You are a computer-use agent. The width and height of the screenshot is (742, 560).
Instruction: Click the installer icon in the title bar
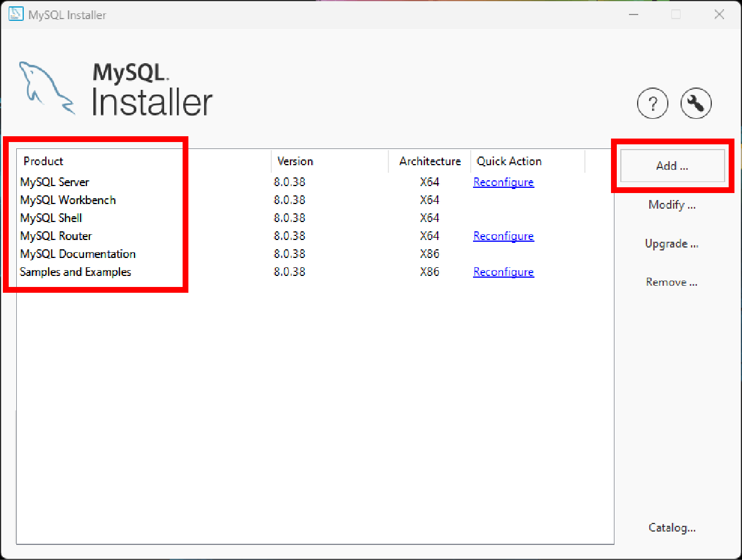pos(16,14)
